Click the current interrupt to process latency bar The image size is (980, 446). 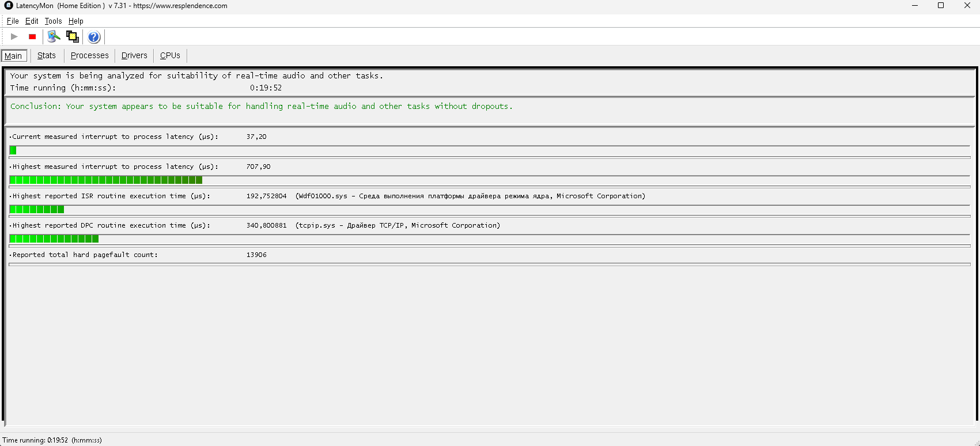(x=490, y=150)
